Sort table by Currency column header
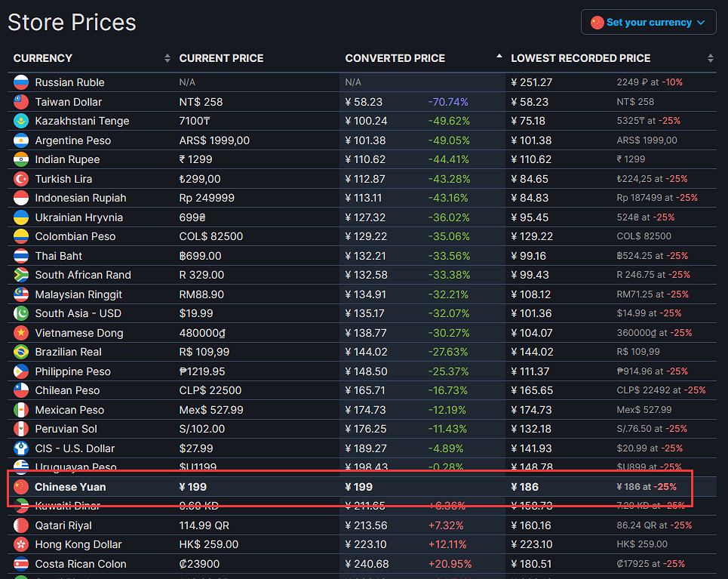 (43, 58)
